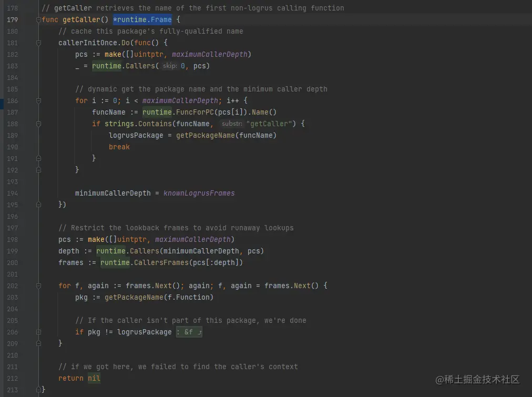532x397 pixels.
Task: Click comment 'if we got here, we failed'
Action: pyautogui.click(x=178, y=367)
